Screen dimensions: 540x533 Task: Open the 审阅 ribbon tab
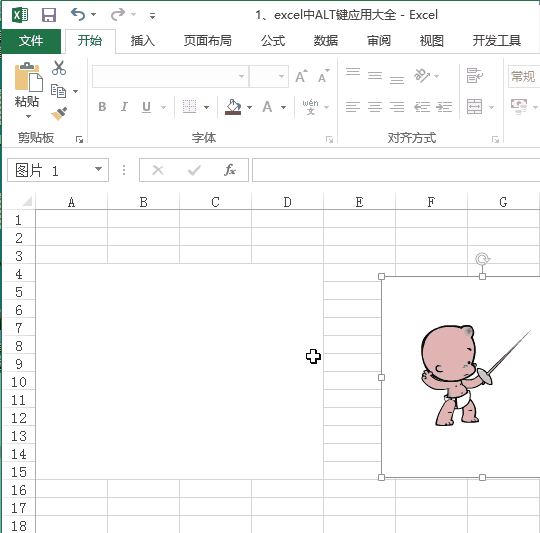coord(378,41)
